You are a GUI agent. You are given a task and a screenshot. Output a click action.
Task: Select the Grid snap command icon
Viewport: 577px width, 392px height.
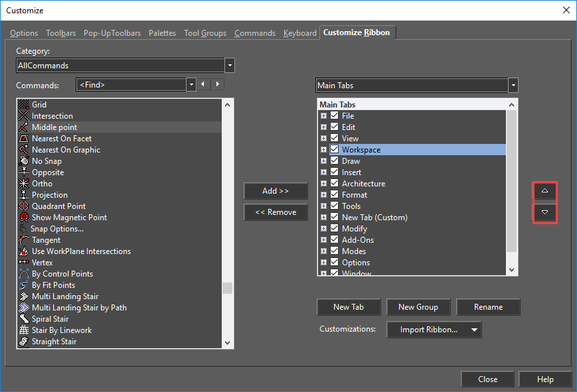coord(24,105)
